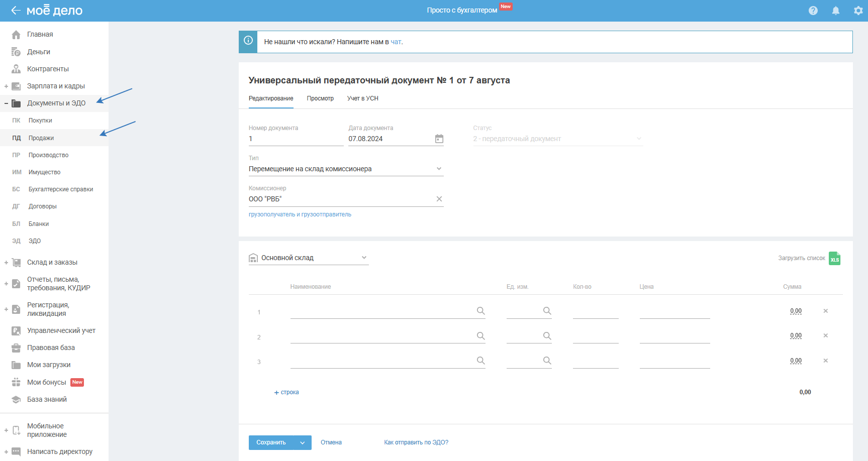Click the Контрагенты sidebar icon

(x=16, y=69)
